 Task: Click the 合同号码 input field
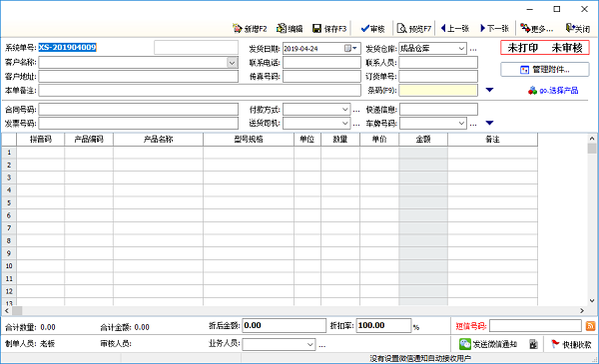[139, 110]
